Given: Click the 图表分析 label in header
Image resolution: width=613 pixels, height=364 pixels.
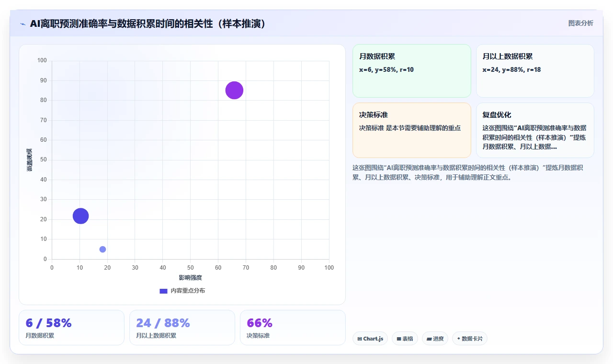Looking at the screenshot, I should (x=580, y=23).
